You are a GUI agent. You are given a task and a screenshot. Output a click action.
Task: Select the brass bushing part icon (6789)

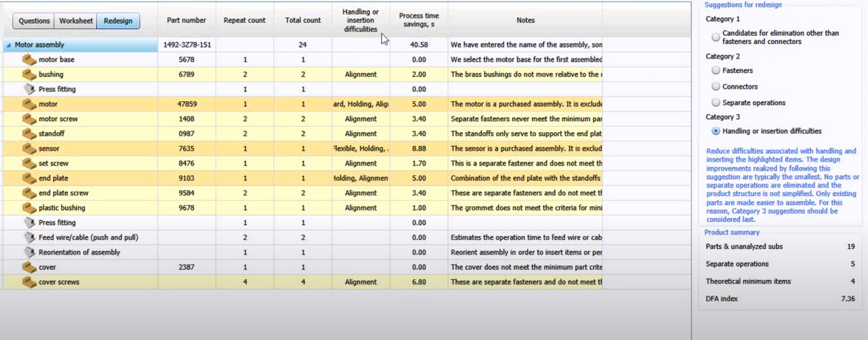point(29,74)
